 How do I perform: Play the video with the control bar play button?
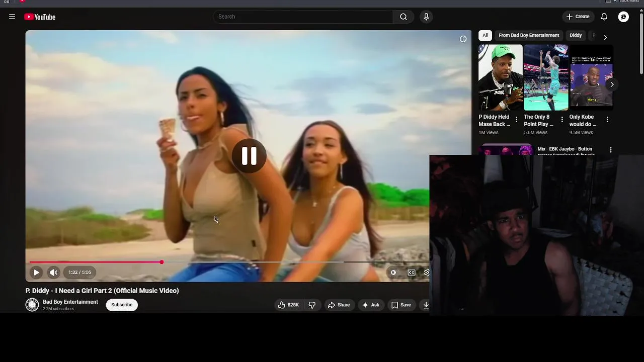pos(36,272)
